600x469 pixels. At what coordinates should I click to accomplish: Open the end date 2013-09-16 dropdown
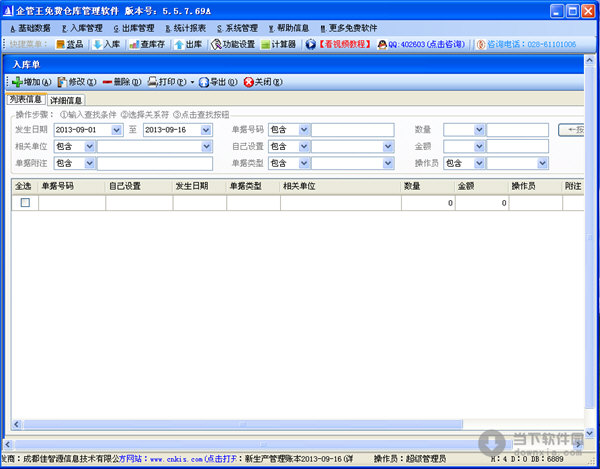coord(205,130)
